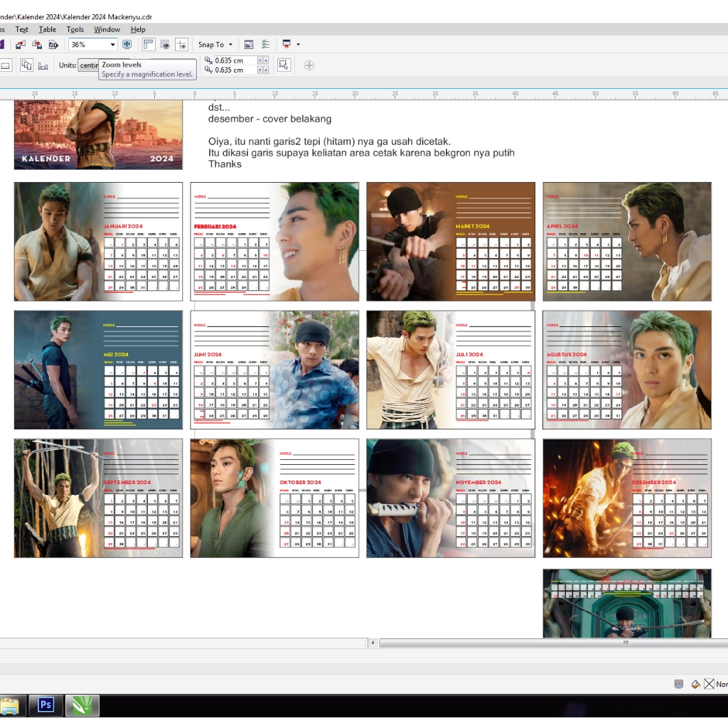Click the Import icon in the toolbar
728x728 pixels.
pos(21,45)
